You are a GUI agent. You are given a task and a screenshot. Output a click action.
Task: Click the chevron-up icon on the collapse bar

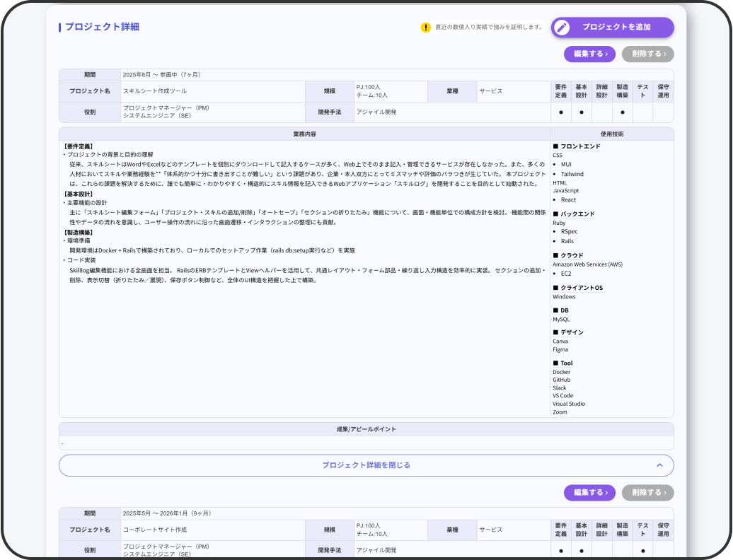(x=659, y=465)
